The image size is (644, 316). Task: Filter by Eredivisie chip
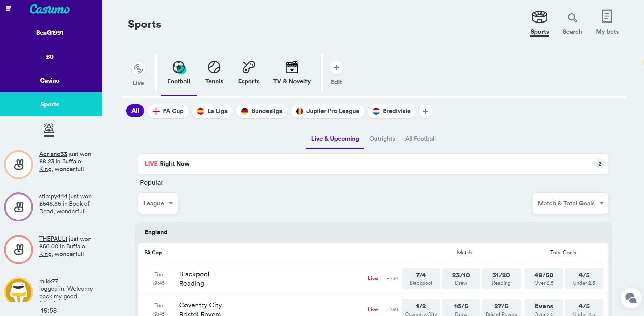[392, 111]
